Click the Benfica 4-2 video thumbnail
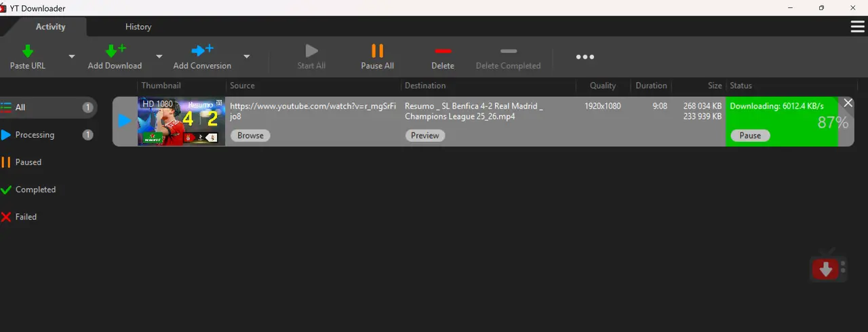 click(x=182, y=122)
